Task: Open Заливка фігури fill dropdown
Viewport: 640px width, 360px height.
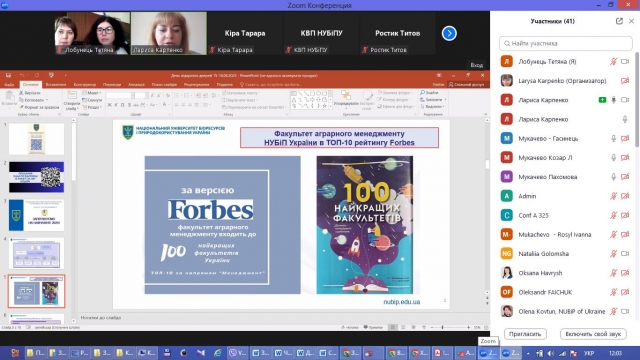Action: pyautogui.click(x=395, y=93)
